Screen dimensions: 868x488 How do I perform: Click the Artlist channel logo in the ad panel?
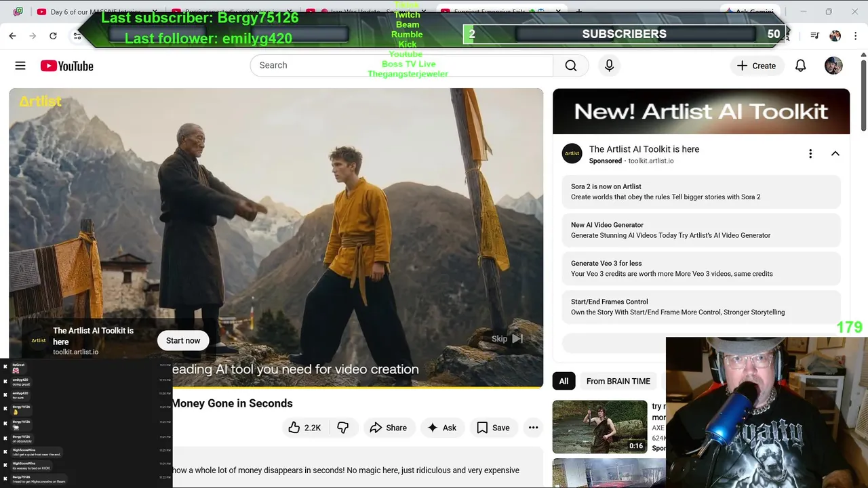[572, 154]
